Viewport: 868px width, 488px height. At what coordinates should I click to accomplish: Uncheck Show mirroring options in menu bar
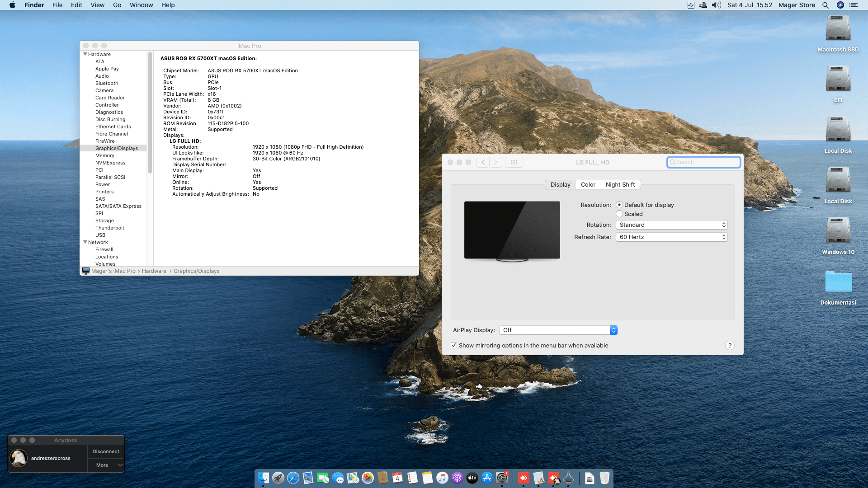click(454, 345)
